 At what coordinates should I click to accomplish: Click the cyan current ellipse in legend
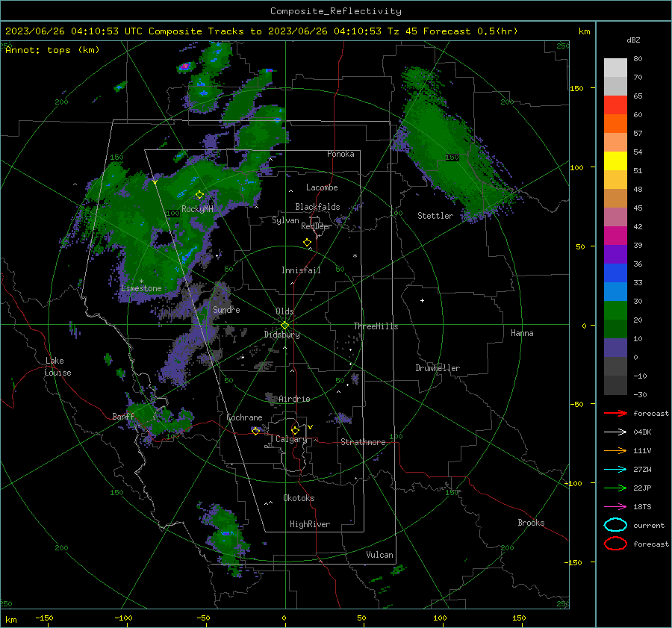tap(615, 525)
